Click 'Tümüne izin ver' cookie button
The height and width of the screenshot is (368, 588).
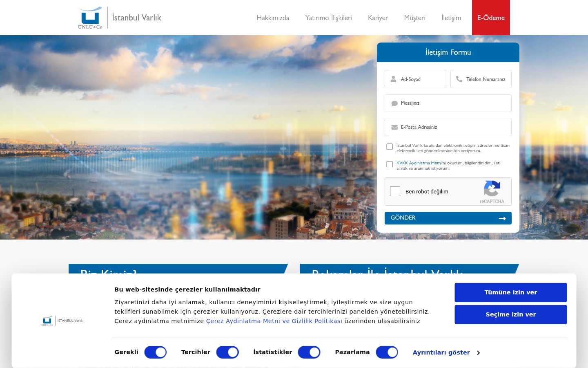point(511,292)
